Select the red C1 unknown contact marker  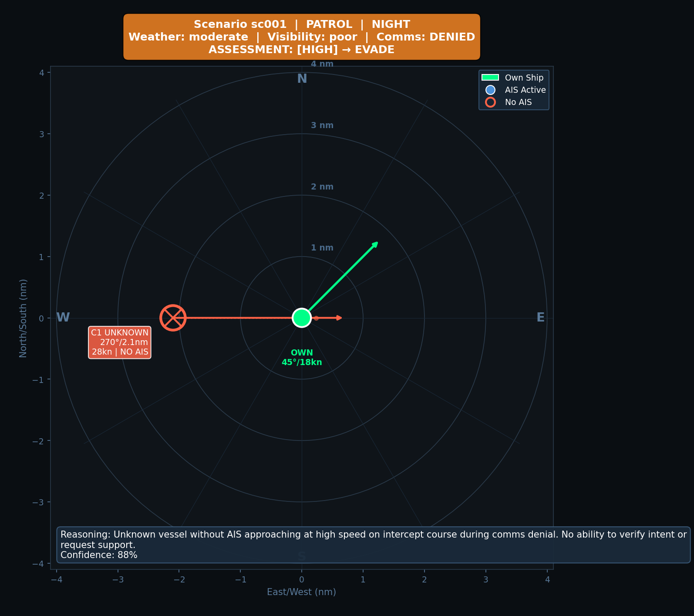[x=173, y=318]
